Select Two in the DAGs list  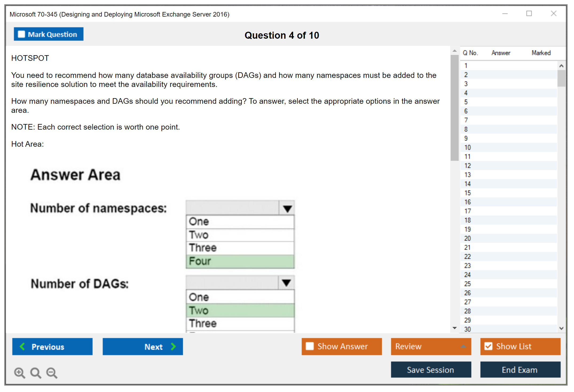click(x=240, y=310)
